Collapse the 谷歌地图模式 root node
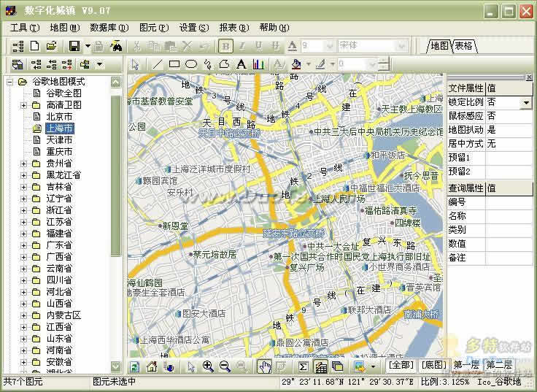Screen dimensions: 537x392 10,82
